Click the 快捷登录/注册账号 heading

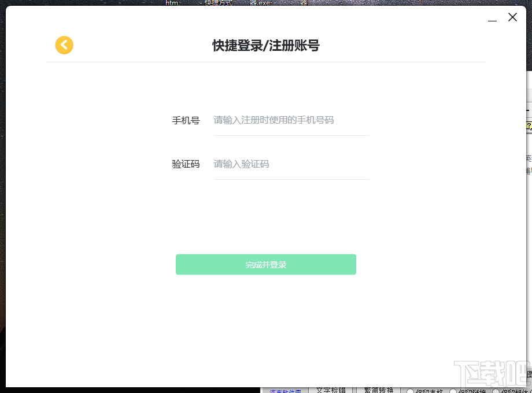click(x=265, y=46)
